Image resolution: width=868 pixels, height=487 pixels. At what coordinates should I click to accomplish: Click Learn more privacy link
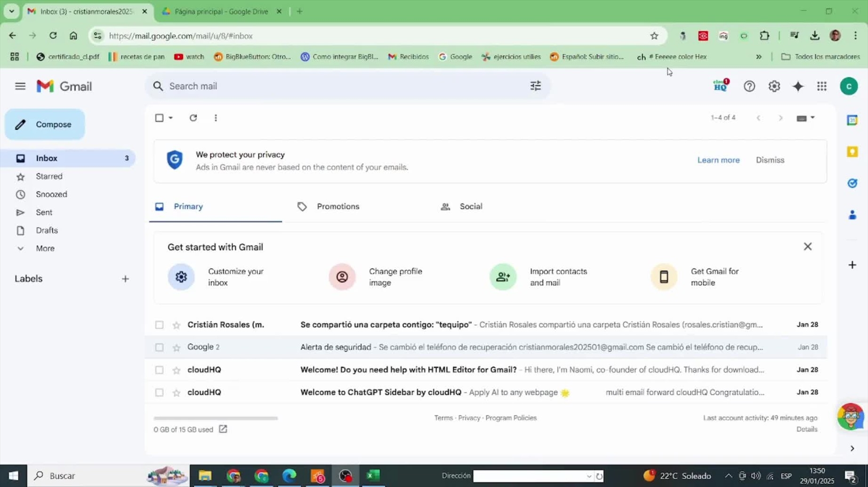718,160
